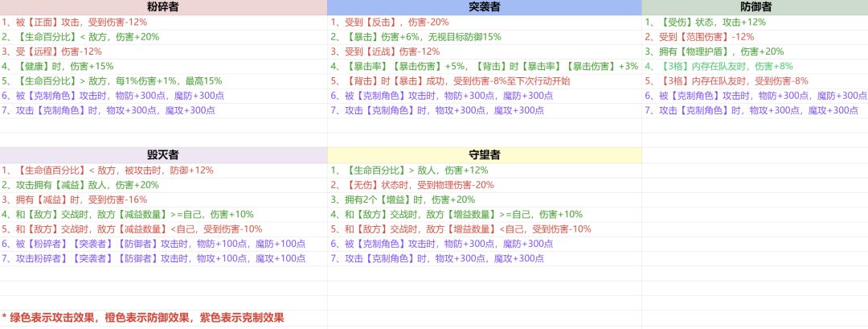The height and width of the screenshot is (329, 868).
Task: Click the 【暴击】伤害+6% 无视目标防御15% cell
Action: coord(485,37)
